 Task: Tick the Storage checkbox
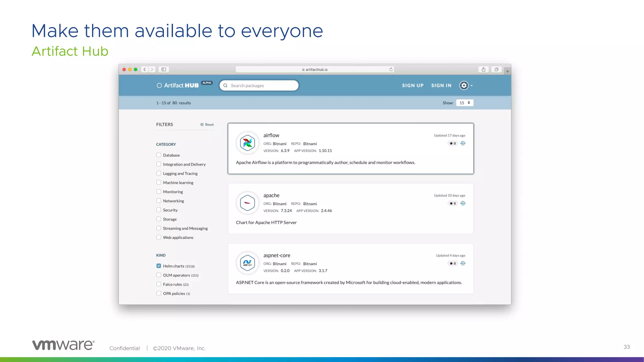[x=159, y=219]
